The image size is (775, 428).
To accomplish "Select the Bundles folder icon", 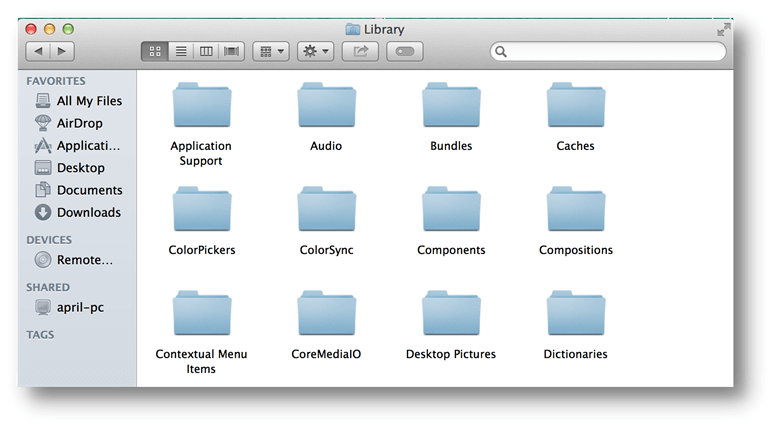I will point(451,105).
